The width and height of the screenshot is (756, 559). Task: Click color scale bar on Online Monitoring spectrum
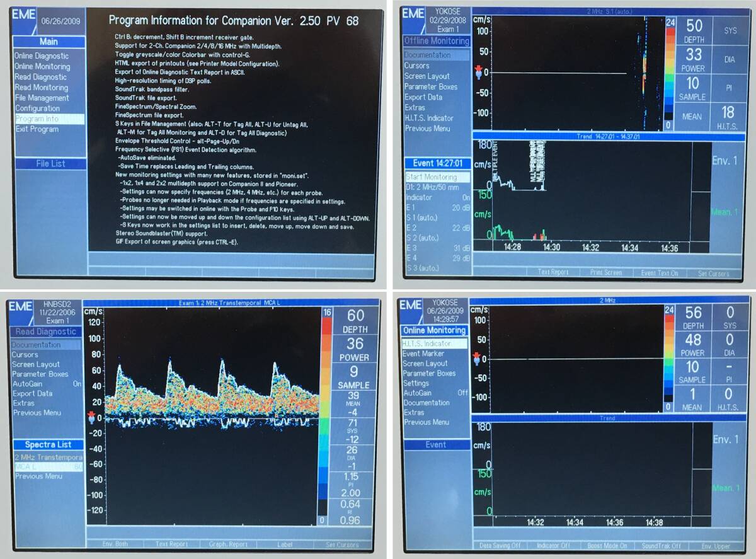tap(668, 359)
